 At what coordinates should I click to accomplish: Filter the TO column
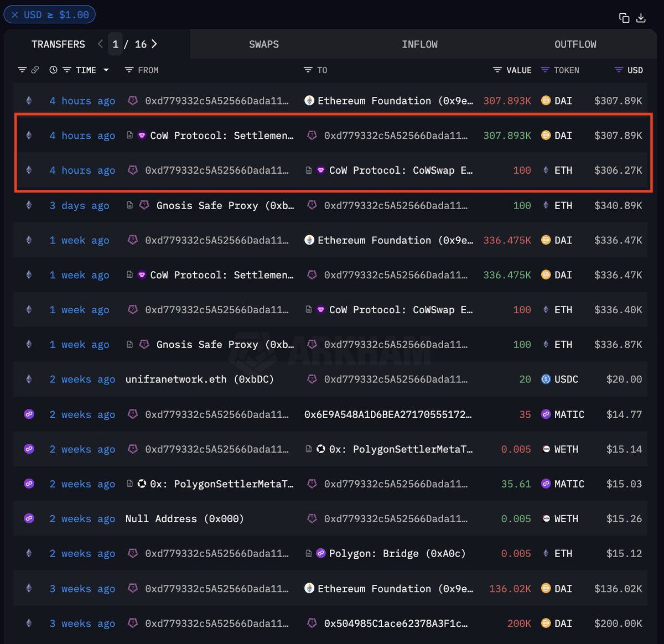click(x=308, y=70)
